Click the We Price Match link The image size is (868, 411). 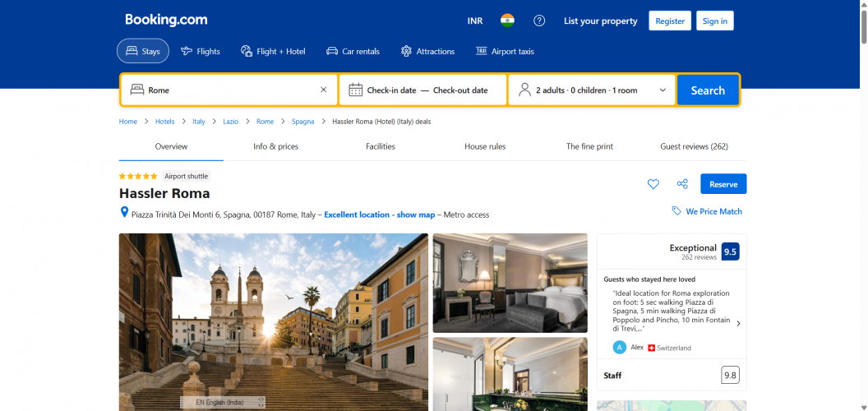[713, 211]
